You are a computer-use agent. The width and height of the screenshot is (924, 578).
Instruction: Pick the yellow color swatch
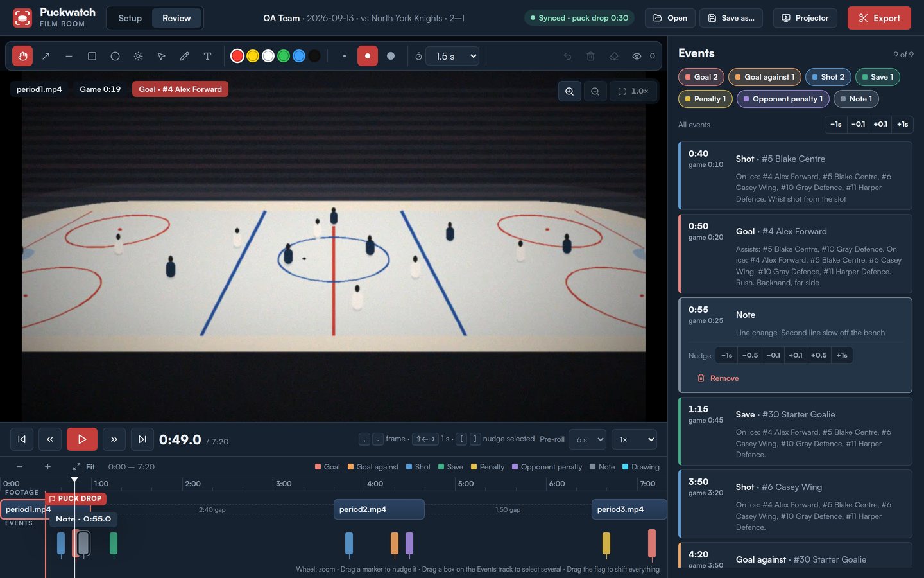253,57
